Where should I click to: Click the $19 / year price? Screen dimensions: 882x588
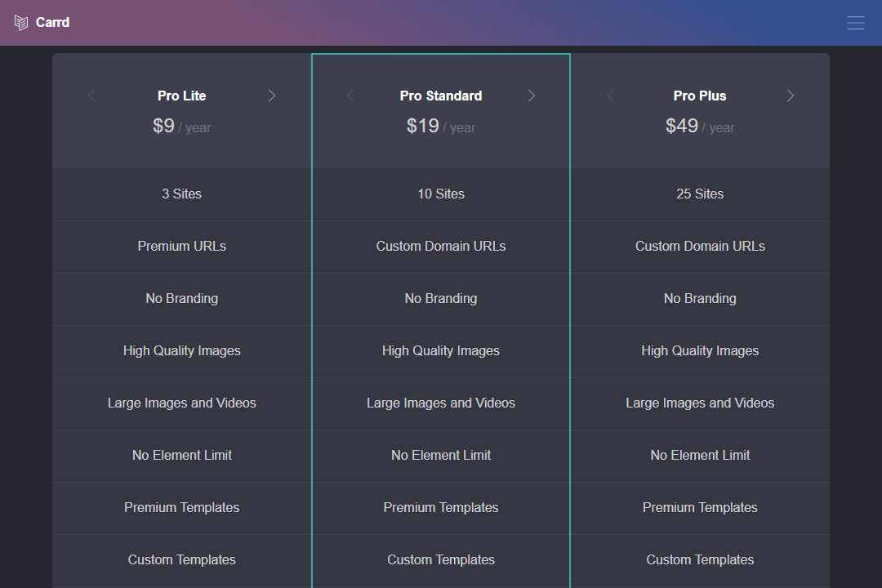coord(441,126)
